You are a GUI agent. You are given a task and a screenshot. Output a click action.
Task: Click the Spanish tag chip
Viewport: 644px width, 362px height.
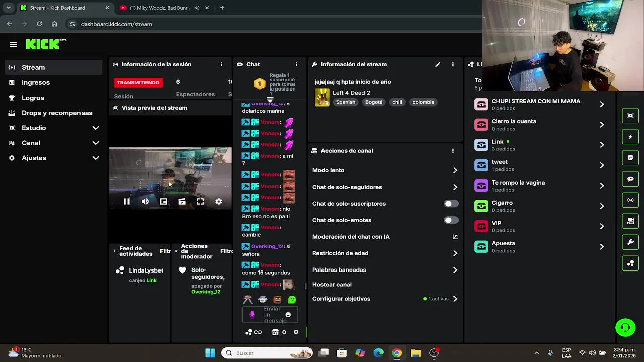[346, 102]
